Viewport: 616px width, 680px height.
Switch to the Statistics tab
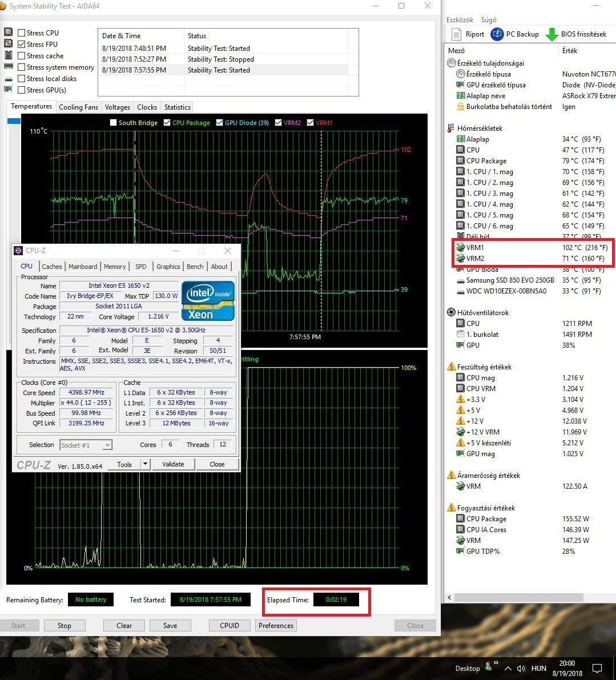tap(178, 107)
